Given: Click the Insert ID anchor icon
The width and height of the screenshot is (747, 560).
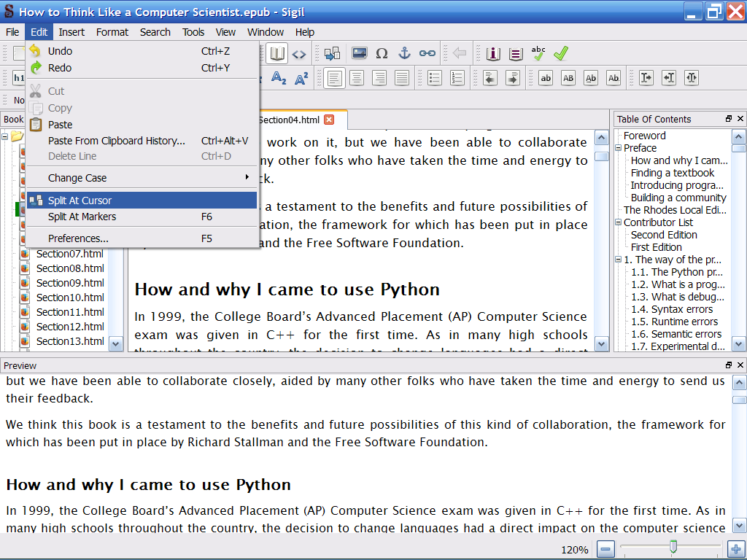Looking at the screenshot, I should [x=404, y=53].
